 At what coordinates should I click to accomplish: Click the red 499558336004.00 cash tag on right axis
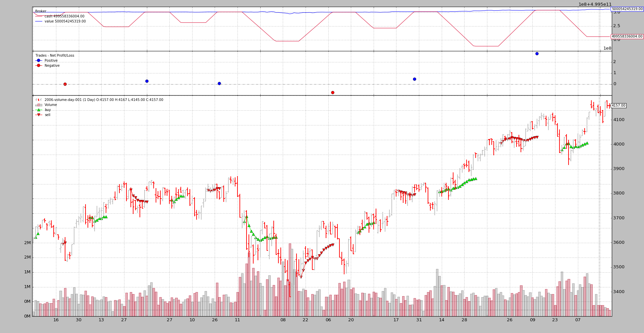[x=627, y=37]
